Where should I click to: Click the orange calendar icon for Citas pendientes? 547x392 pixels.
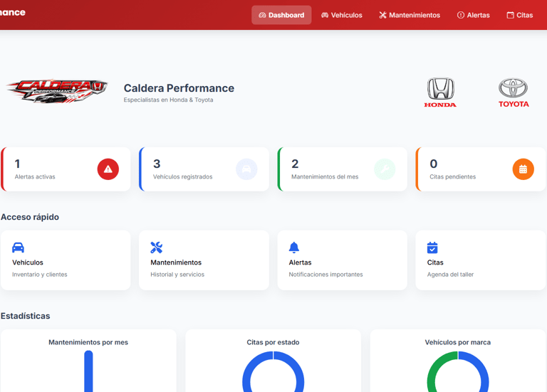pos(523,169)
